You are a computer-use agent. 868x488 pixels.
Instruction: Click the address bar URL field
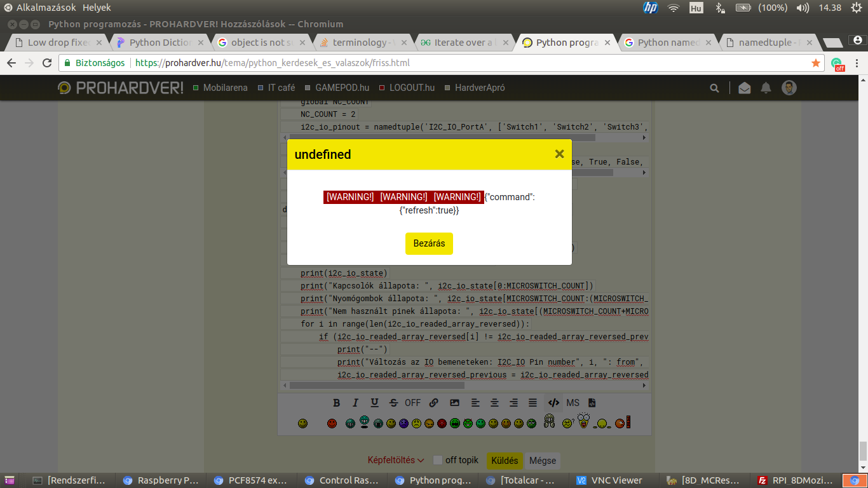(442, 63)
